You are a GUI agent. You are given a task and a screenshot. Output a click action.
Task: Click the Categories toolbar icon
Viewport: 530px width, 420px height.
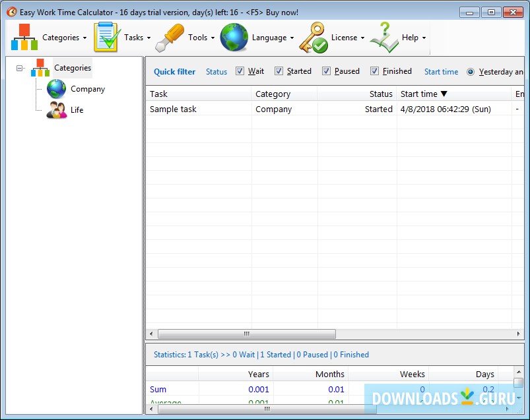[24, 37]
